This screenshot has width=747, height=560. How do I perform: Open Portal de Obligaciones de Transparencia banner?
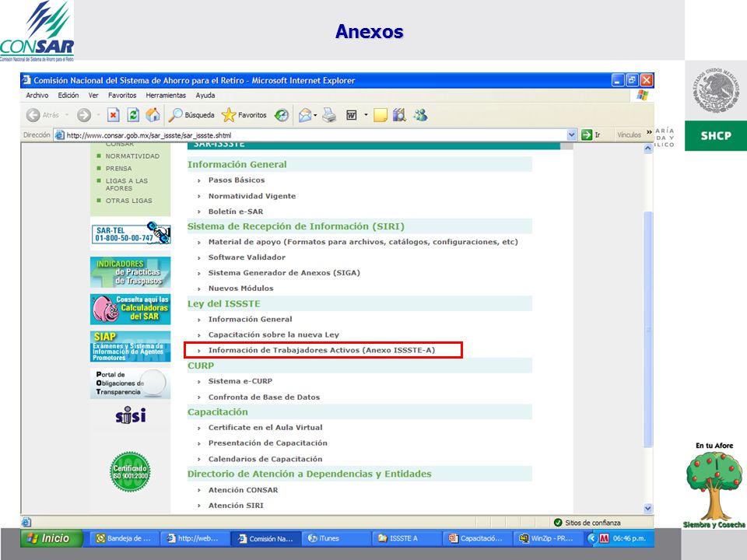click(x=131, y=383)
